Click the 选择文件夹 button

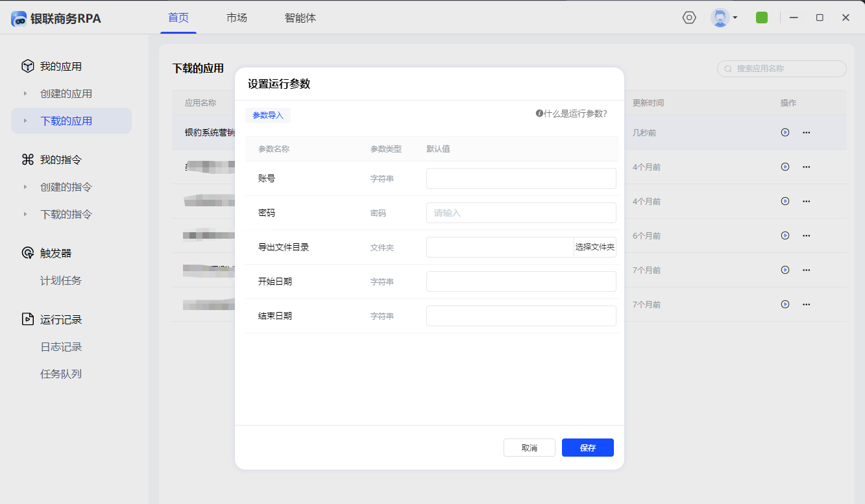(594, 247)
